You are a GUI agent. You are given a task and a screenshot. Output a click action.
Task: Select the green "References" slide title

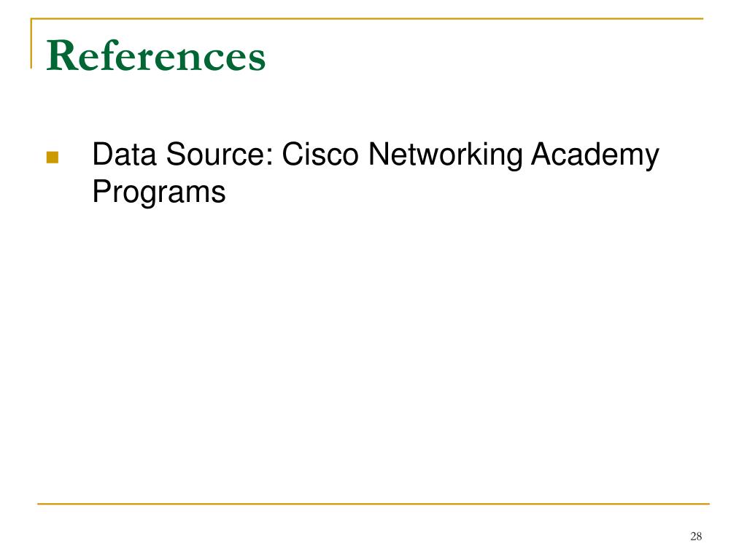point(156,55)
